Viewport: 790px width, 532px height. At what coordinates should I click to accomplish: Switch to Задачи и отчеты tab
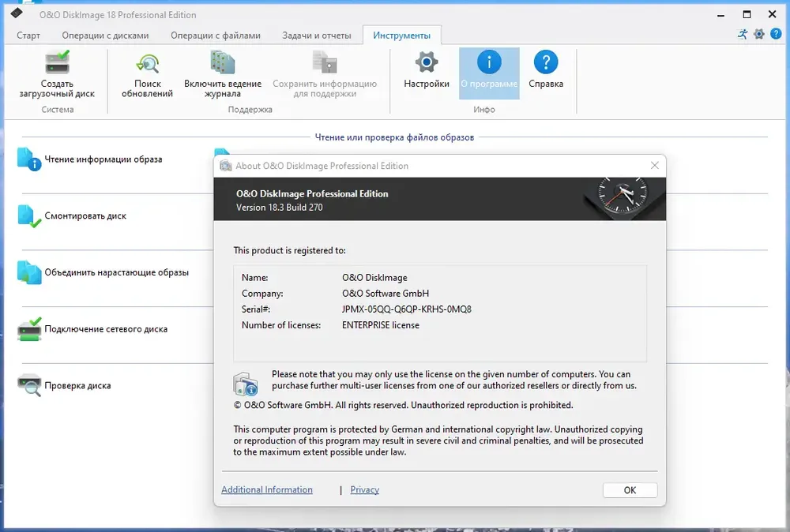pyautogui.click(x=317, y=36)
